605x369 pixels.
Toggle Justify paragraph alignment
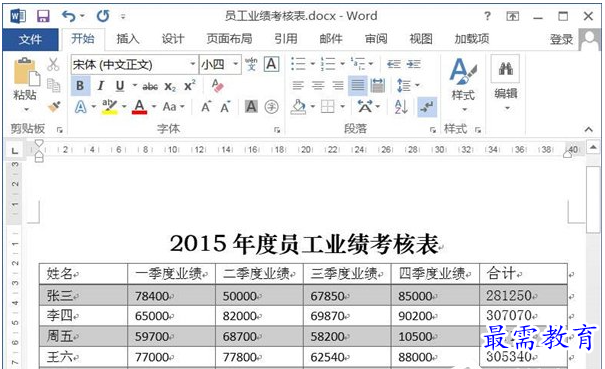click(358, 85)
